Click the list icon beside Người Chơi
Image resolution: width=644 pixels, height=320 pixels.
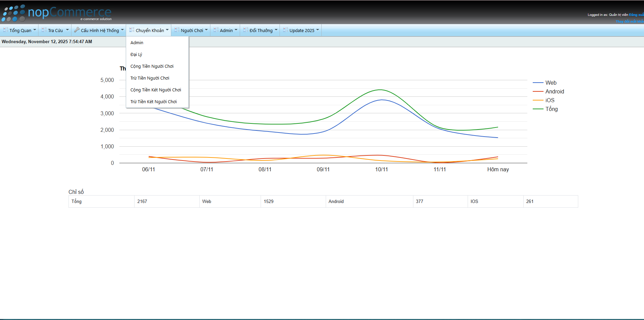[177, 30]
